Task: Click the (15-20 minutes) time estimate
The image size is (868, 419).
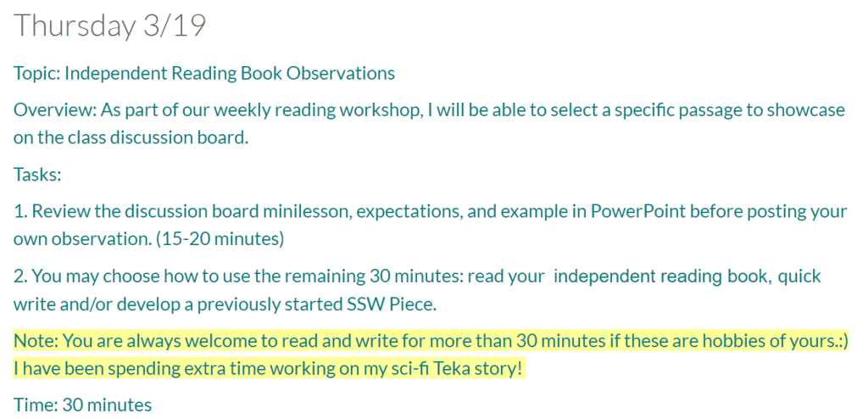Action: [x=220, y=239]
